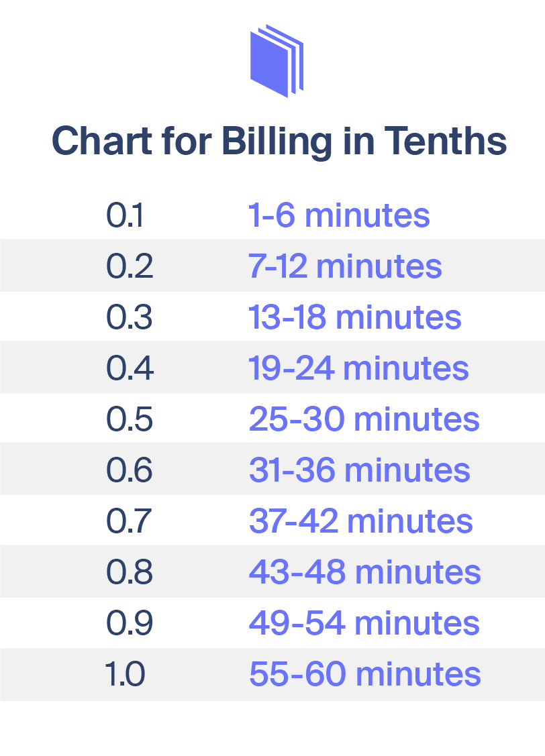Click the "7-12 minutes" entry
The height and width of the screenshot is (756, 545).
(345, 267)
